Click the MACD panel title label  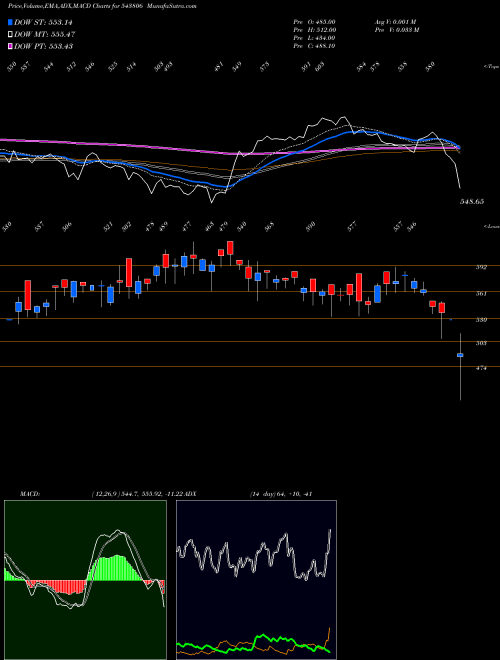click(30, 494)
